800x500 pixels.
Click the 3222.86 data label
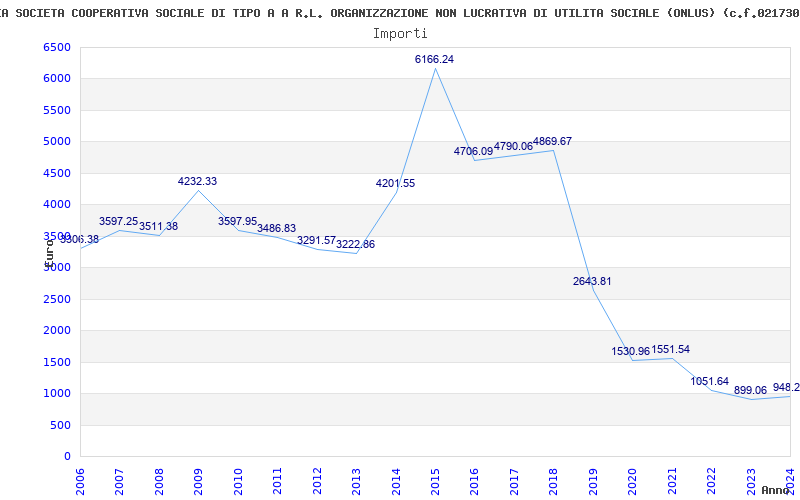coord(356,244)
